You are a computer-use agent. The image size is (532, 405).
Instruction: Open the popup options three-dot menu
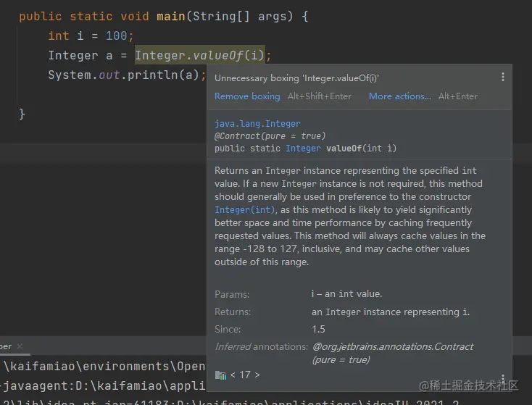[503, 77]
